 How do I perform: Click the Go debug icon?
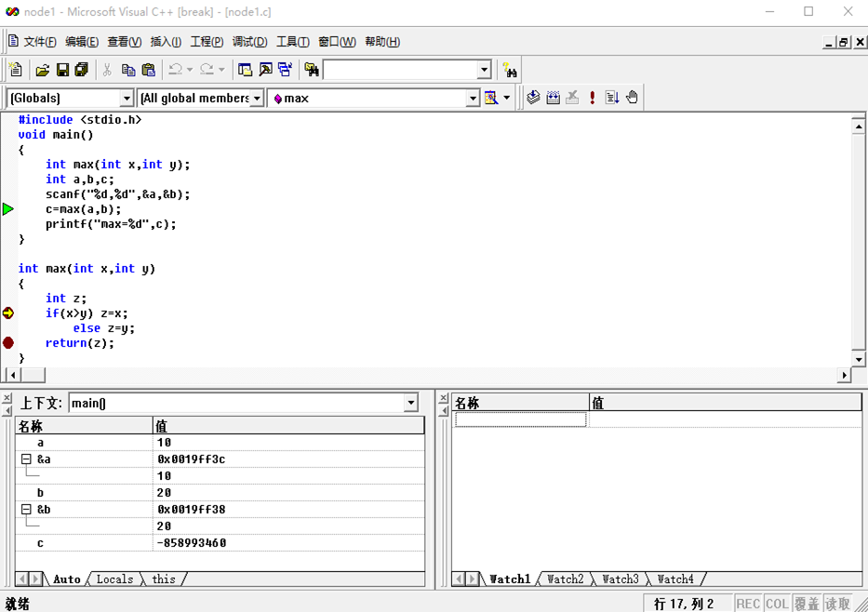coord(612,98)
